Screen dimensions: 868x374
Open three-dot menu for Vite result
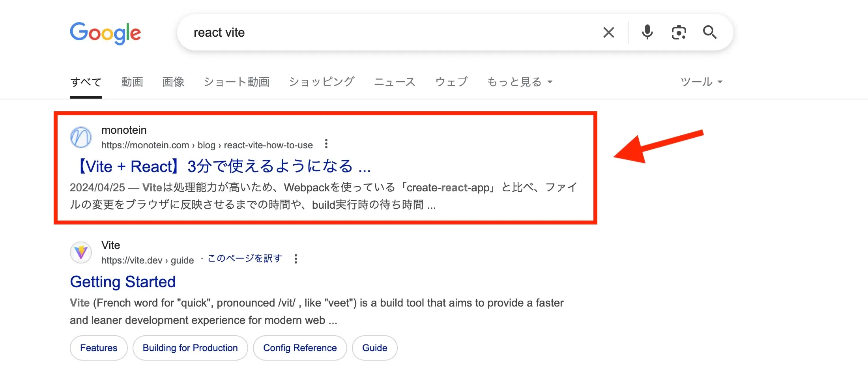(296, 259)
